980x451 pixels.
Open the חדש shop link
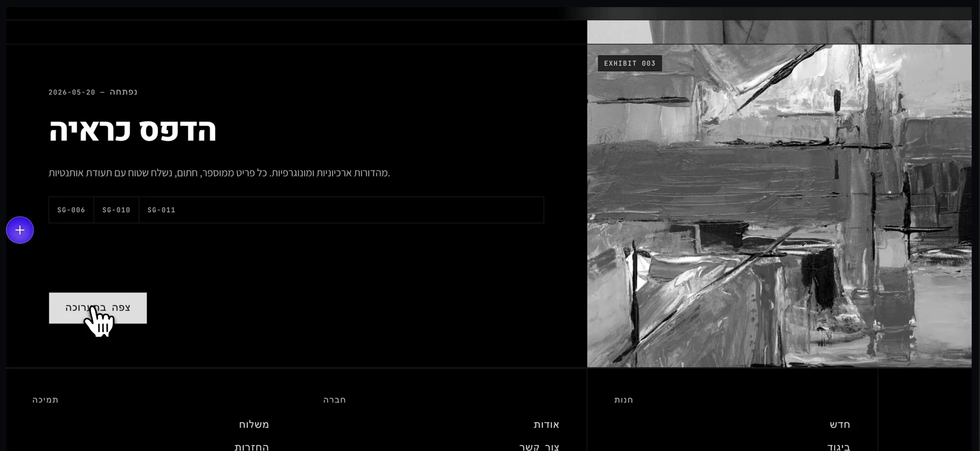pyautogui.click(x=840, y=424)
